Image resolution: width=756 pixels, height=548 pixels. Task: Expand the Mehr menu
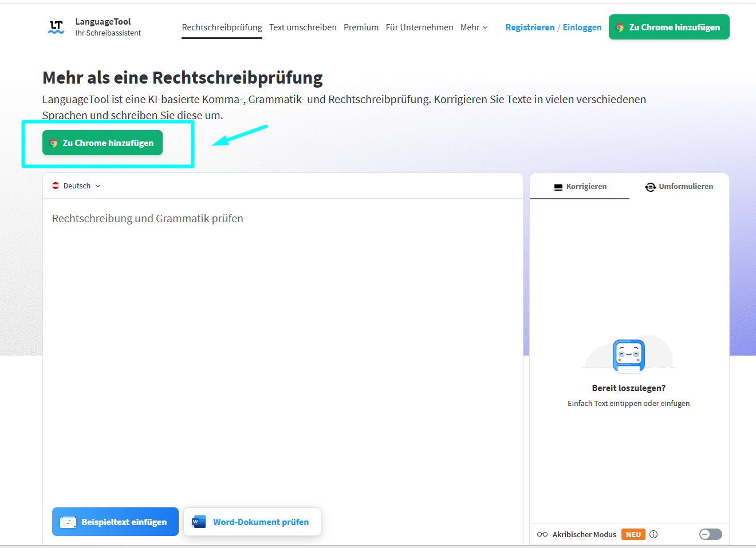(x=474, y=27)
